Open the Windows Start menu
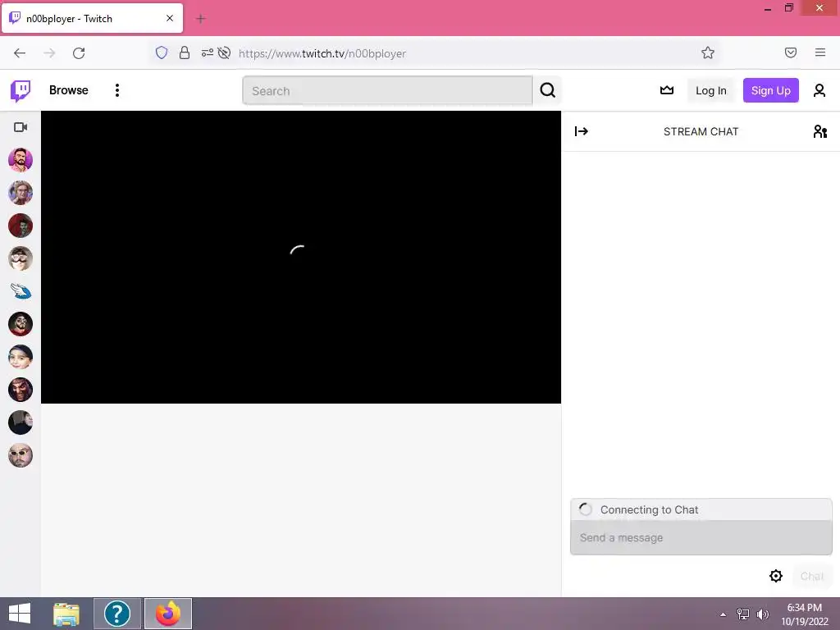This screenshot has width=840, height=630. pos(20,614)
